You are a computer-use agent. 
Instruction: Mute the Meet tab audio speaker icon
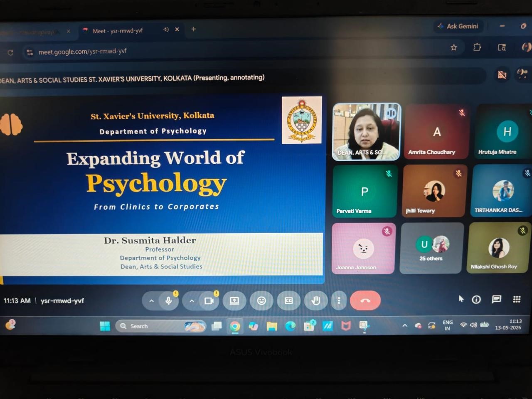(166, 30)
